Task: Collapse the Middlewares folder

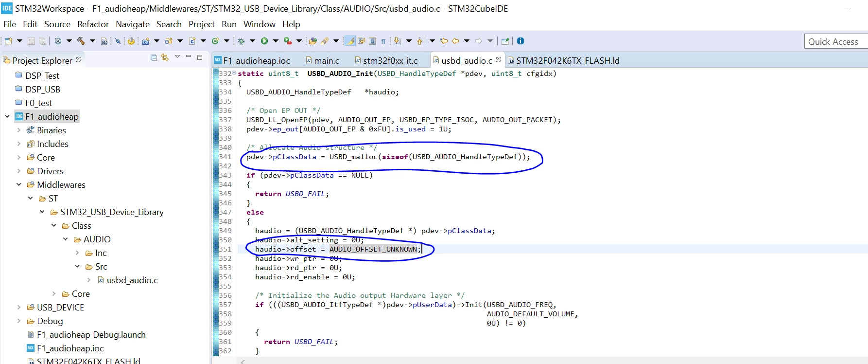Action: (x=18, y=185)
